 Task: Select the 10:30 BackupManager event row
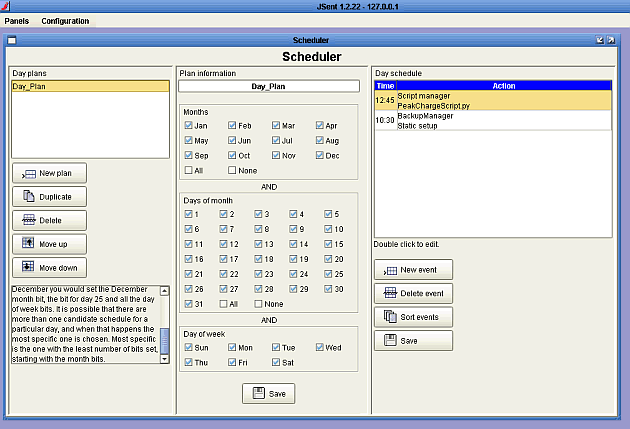[493, 121]
